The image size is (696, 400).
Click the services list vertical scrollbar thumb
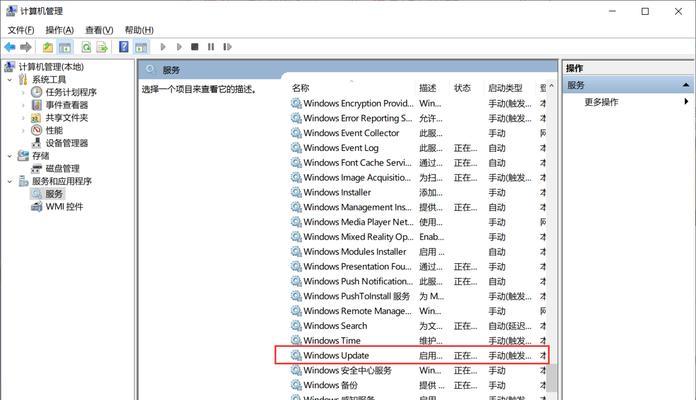point(552,377)
